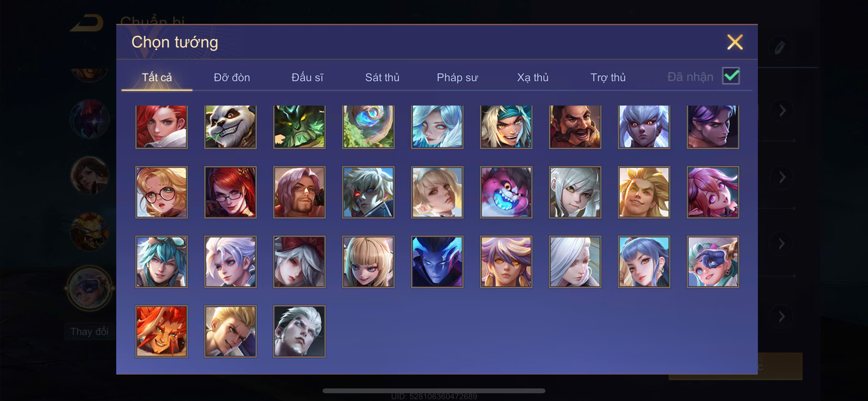868x401 pixels.
Task: Pick the orange-haired fiery demon hero
Action: 161,331
